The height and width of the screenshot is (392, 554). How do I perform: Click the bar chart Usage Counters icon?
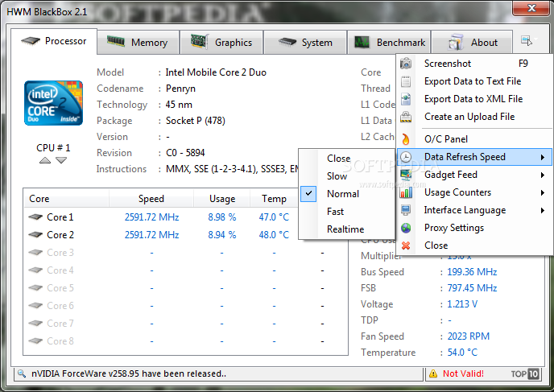(x=406, y=192)
